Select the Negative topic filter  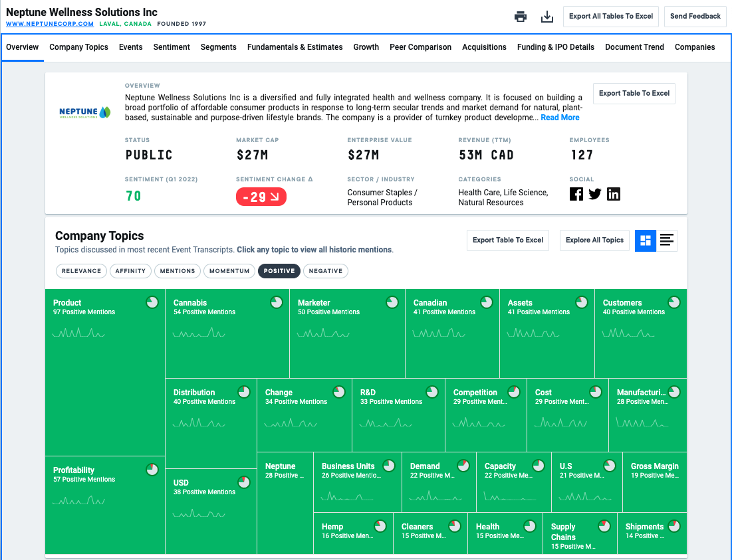tap(325, 271)
